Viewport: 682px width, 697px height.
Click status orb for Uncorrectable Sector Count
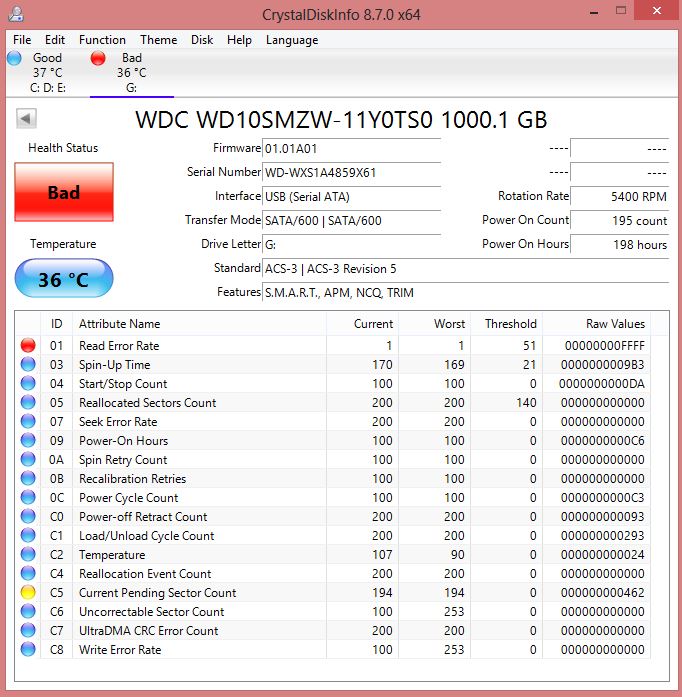(x=28, y=611)
